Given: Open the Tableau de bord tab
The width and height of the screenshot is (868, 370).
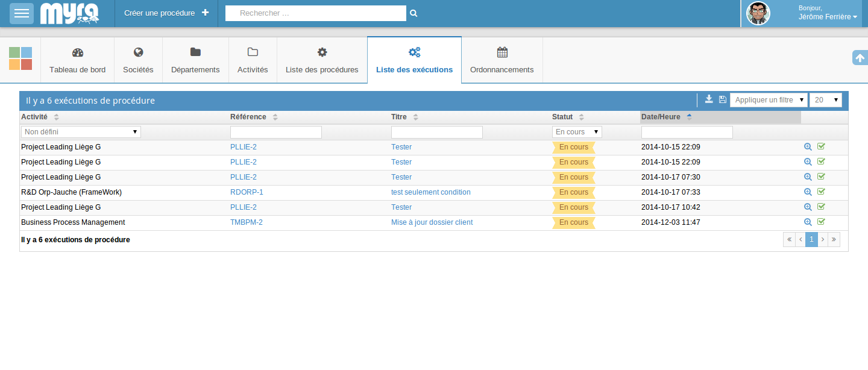Looking at the screenshot, I should click(x=77, y=60).
